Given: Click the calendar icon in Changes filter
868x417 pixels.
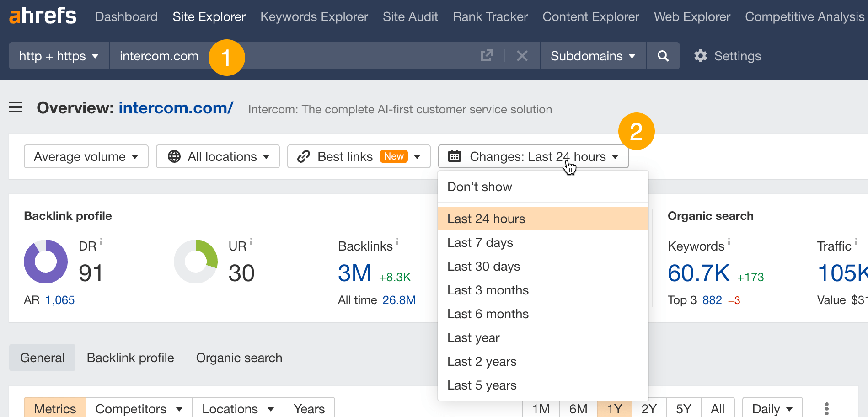Looking at the screenshot, I should pos(454,156).
